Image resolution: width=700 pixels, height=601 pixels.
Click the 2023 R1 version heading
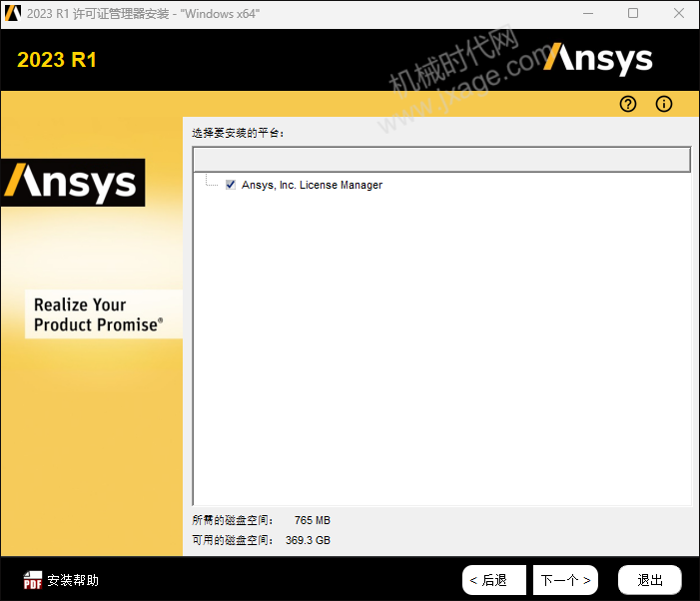click(x=57, y=60)
